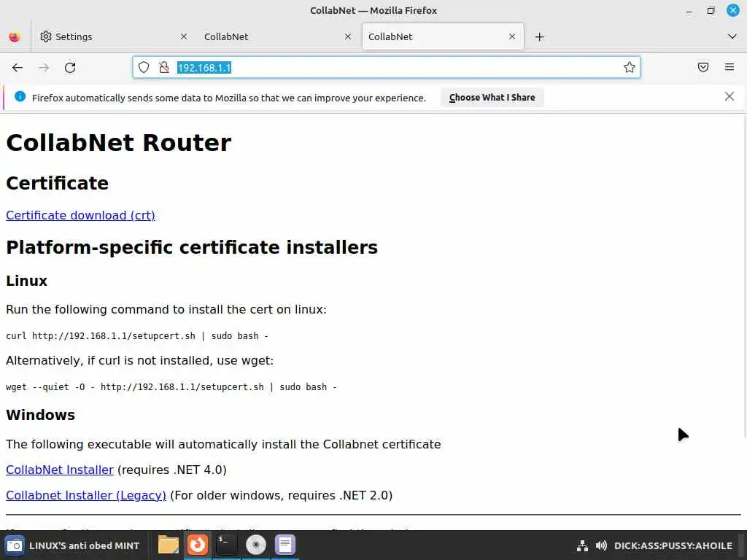This screenshot has width=747, height=560.
Task: Restore down the Firefox window
Action: 711,10
